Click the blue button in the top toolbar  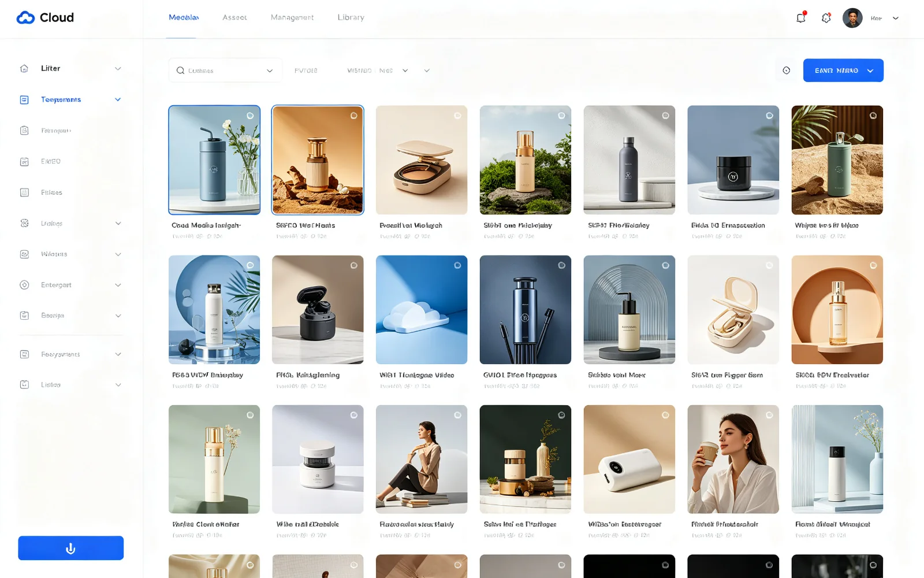pos(843,71)
